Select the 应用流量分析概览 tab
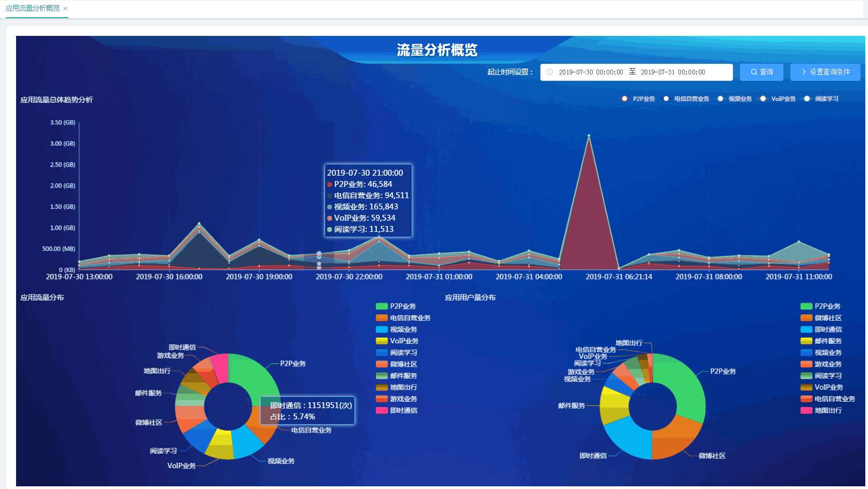Image resolution: width=868 pixels, height=489 pixels. [33, 9]
